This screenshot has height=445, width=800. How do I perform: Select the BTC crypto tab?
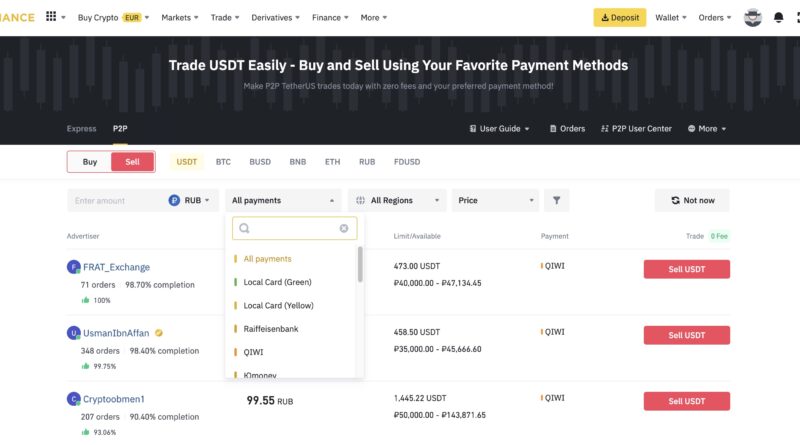tap(223, 161)
